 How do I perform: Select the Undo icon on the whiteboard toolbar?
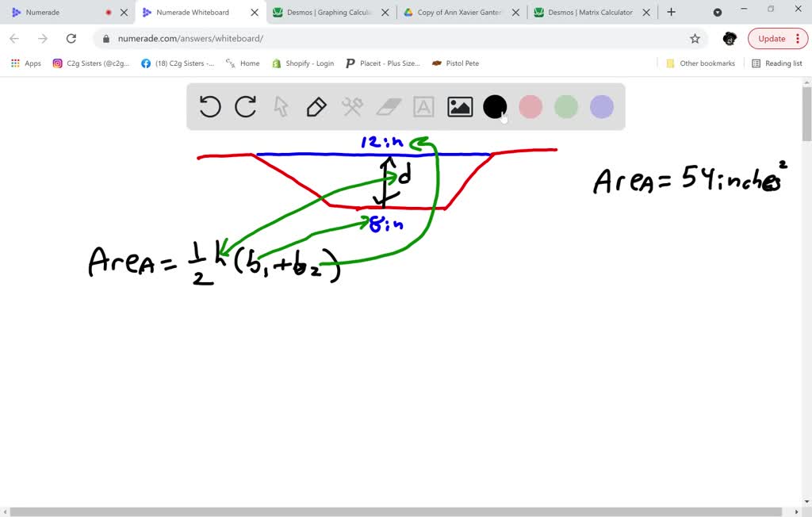[x=209, y=106]
